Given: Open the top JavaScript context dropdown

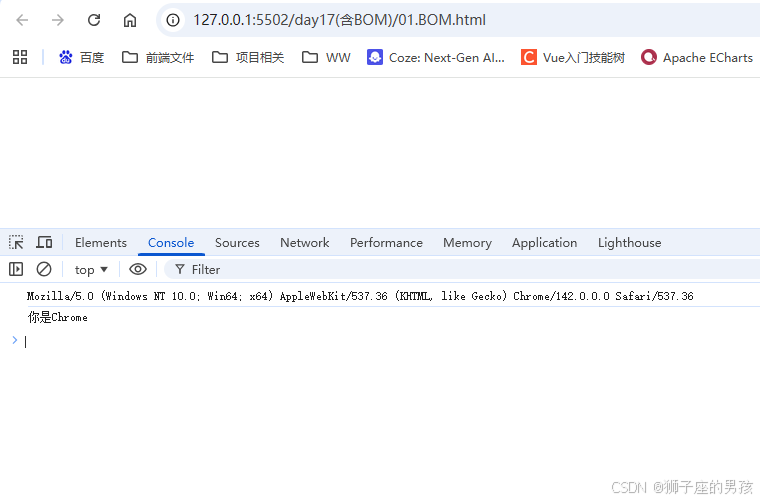Looking at the screenshot, I should click(91, 269).
